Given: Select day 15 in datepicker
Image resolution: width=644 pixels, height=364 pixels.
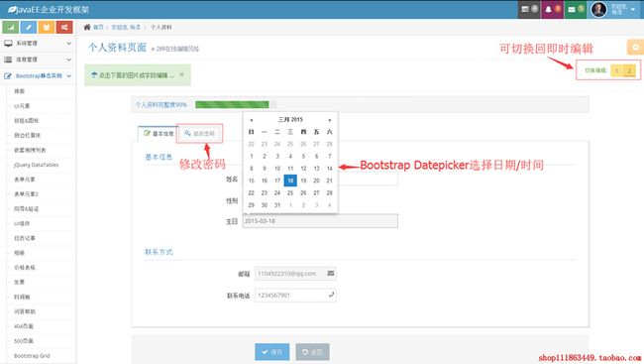Looking at the screenshot, I should pos(252,181).
